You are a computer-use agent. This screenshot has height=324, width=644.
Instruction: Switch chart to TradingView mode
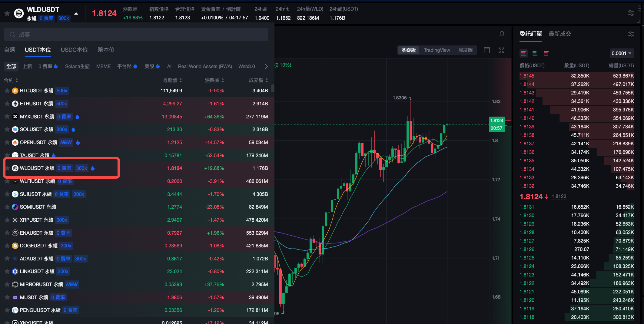[x=437, y=50]
